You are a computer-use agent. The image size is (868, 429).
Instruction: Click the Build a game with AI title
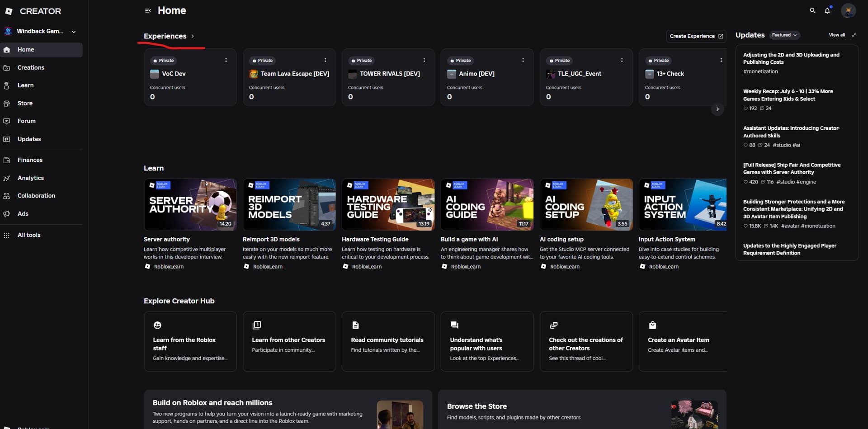[469, 239]
